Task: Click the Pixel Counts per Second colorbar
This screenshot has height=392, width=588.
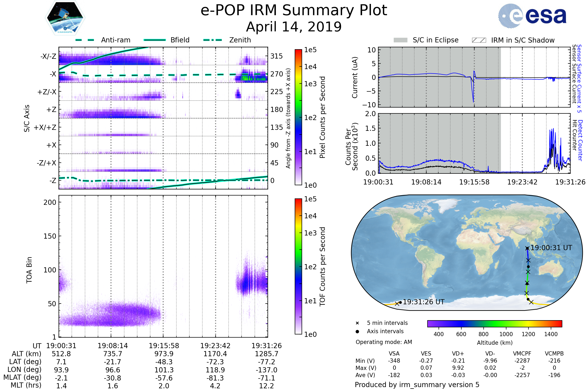Action: point(298,117)
